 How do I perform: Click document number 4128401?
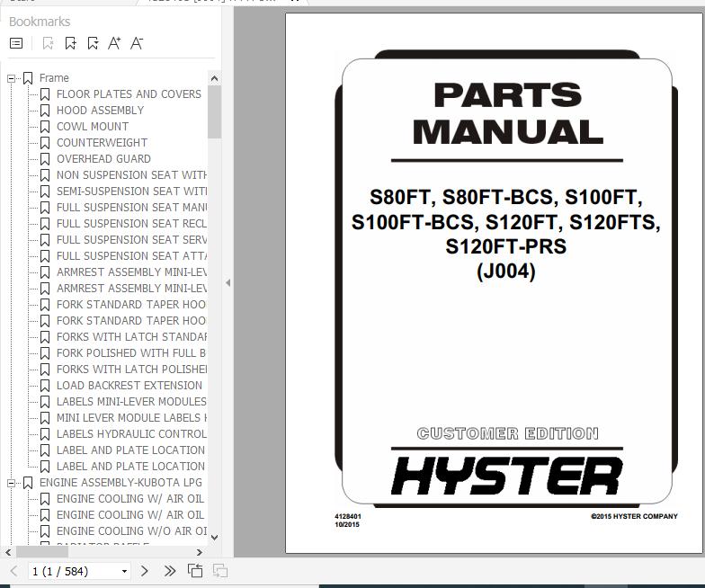pyautogui.click(x=347, y=516)
